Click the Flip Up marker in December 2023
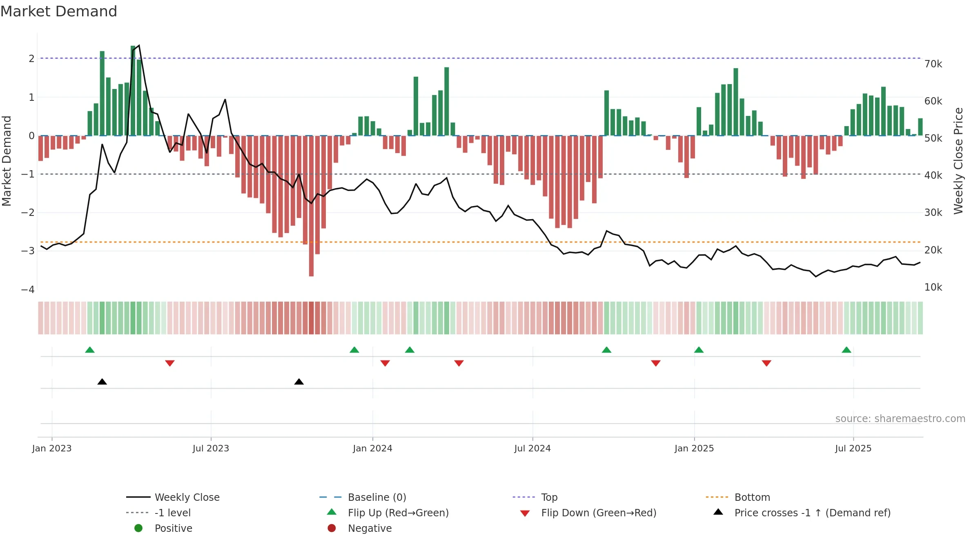980x551 pixels. click(x=354, y=350)
